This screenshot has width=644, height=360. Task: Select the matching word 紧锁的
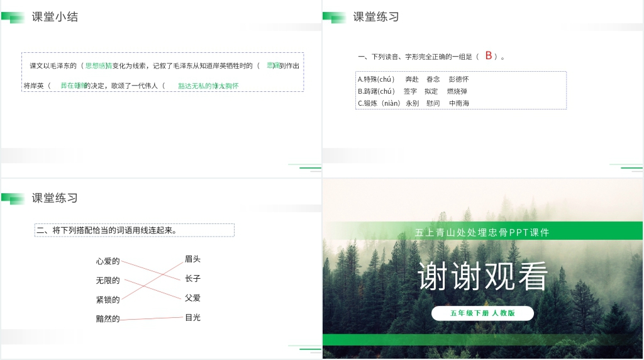click(x=108, y=300)
